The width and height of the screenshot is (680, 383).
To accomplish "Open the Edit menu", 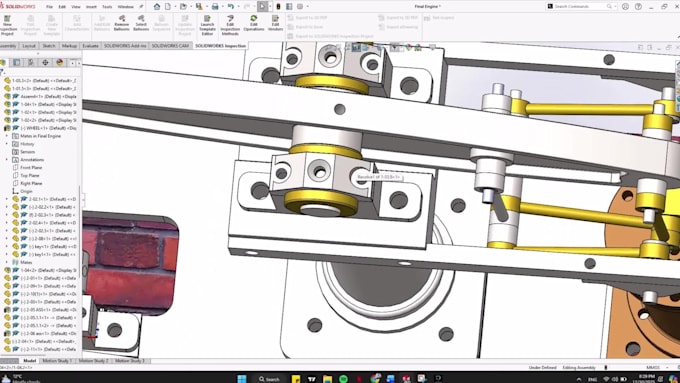I will point(62,7).
